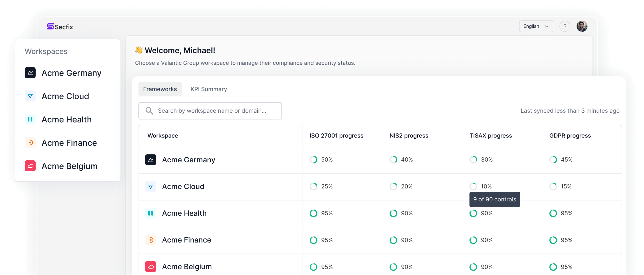Viewport: 644px width, 275px height.
Task: Click the Workspace column header
Action: 163,135
